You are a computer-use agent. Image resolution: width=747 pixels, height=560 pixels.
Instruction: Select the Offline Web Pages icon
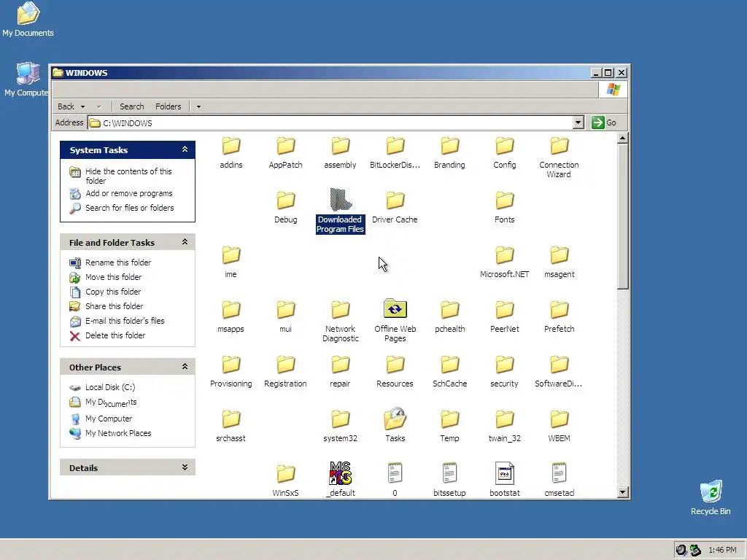(x=395, y=309)
